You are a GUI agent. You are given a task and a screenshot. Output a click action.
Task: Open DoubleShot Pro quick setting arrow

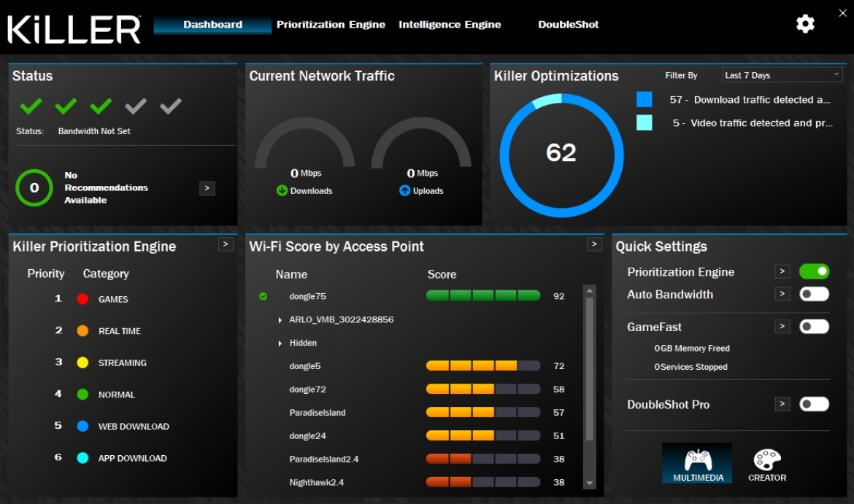[782, 404]
